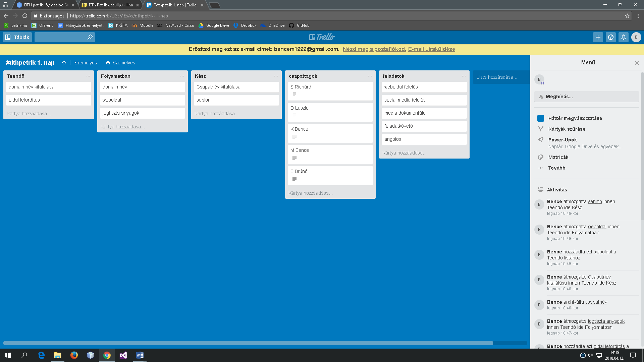This screenshot has width=644, height=362.
Task: Close the Menü side panel
Action: tap(637, 63)
